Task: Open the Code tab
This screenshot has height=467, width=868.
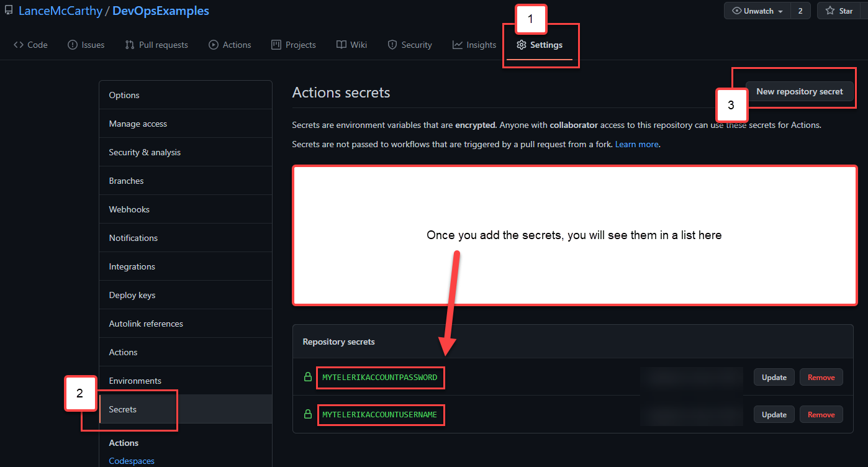Action: click(x=30, y=45)
